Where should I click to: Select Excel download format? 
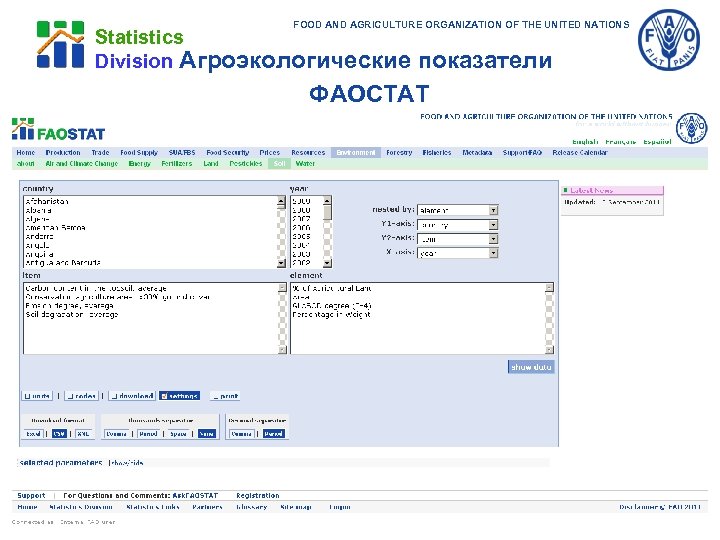(x=34, y=433)
